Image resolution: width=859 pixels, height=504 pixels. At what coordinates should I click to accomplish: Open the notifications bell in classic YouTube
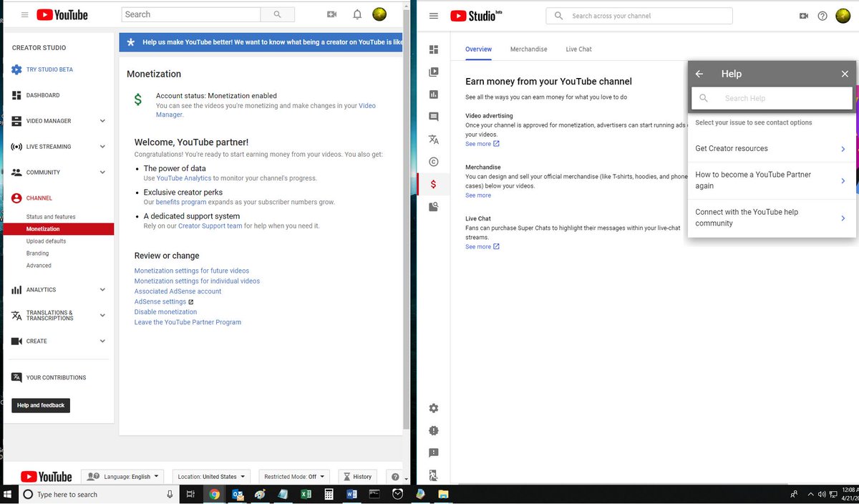pos(357,14)
